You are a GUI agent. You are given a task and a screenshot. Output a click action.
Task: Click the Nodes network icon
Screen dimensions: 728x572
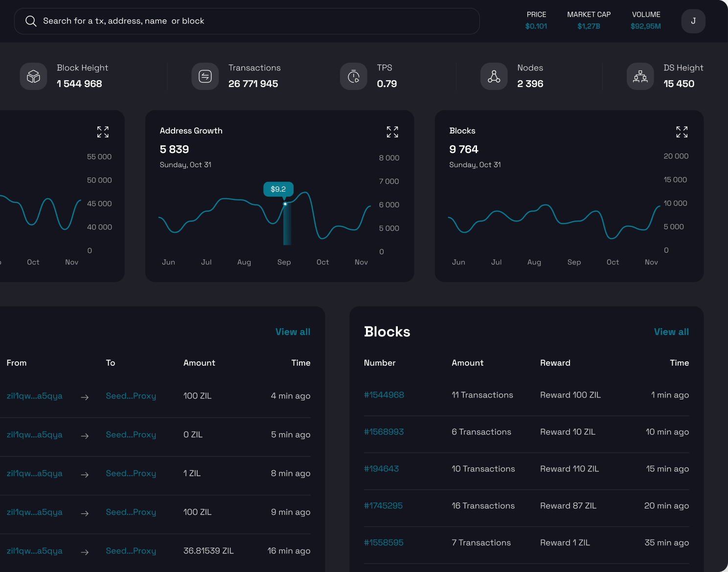494,76
